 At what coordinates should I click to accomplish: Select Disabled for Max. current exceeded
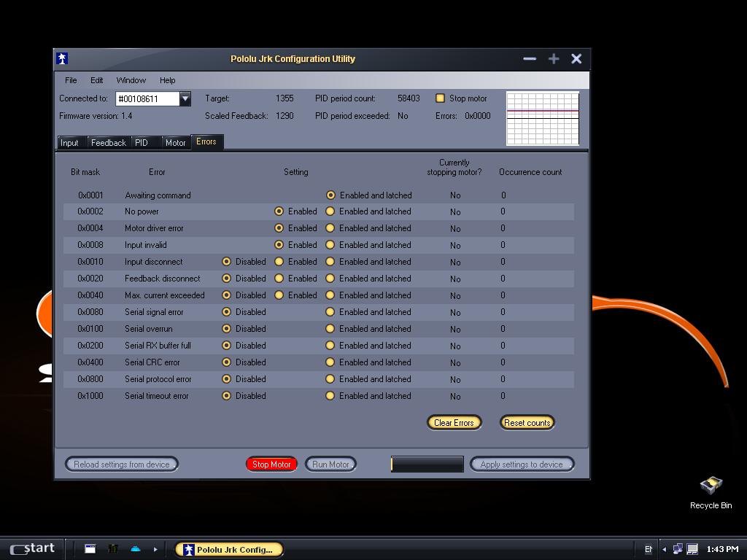coord(227,295)
